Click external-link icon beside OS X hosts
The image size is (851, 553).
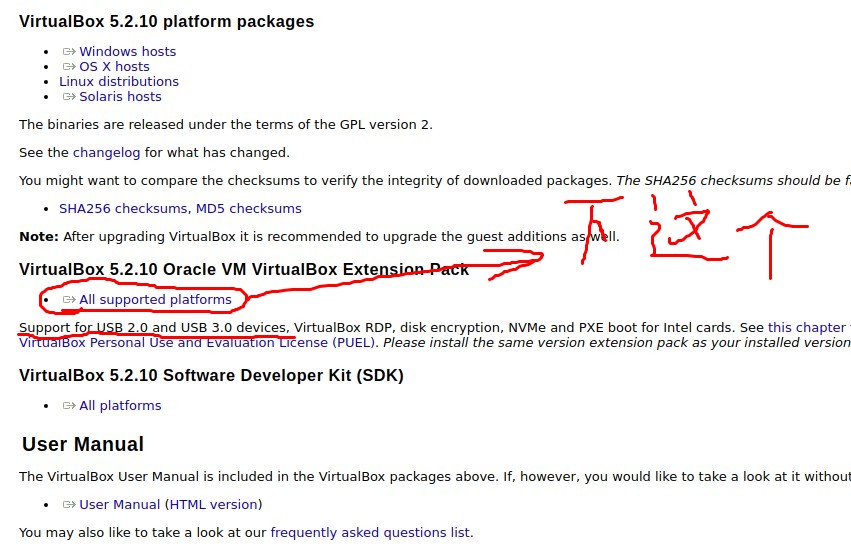[69, 67]
